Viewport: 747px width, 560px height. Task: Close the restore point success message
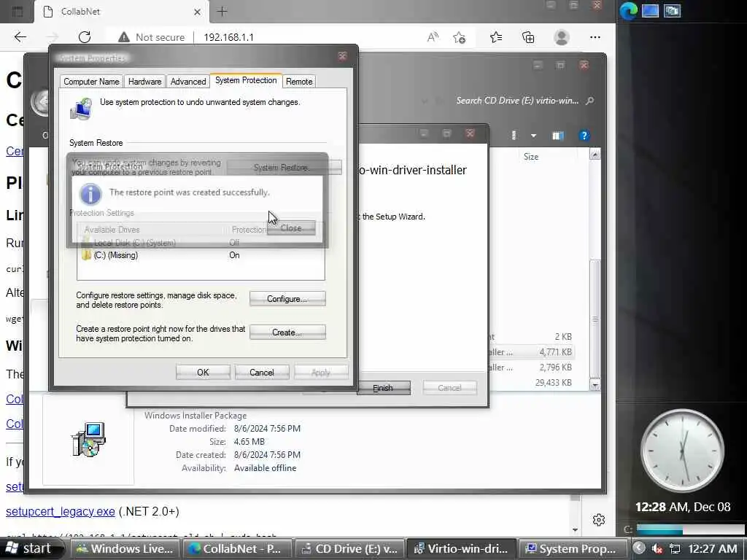point(291,228)
